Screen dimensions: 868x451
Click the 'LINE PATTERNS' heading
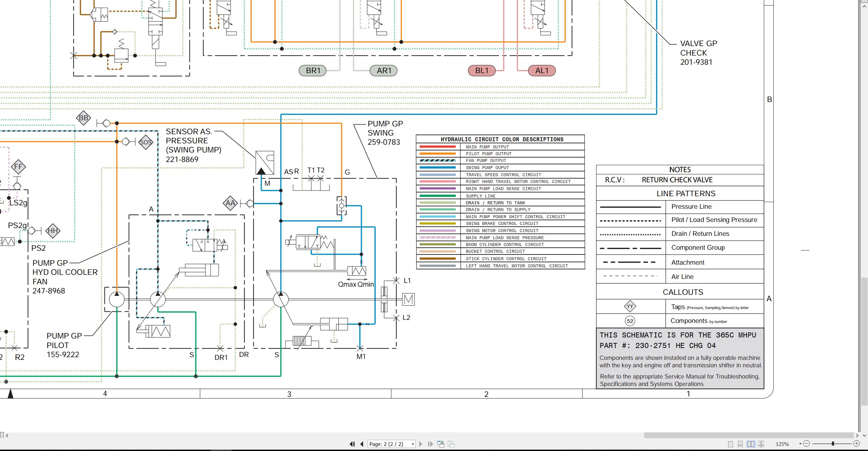pyautogui.click(x=686, y=193)
